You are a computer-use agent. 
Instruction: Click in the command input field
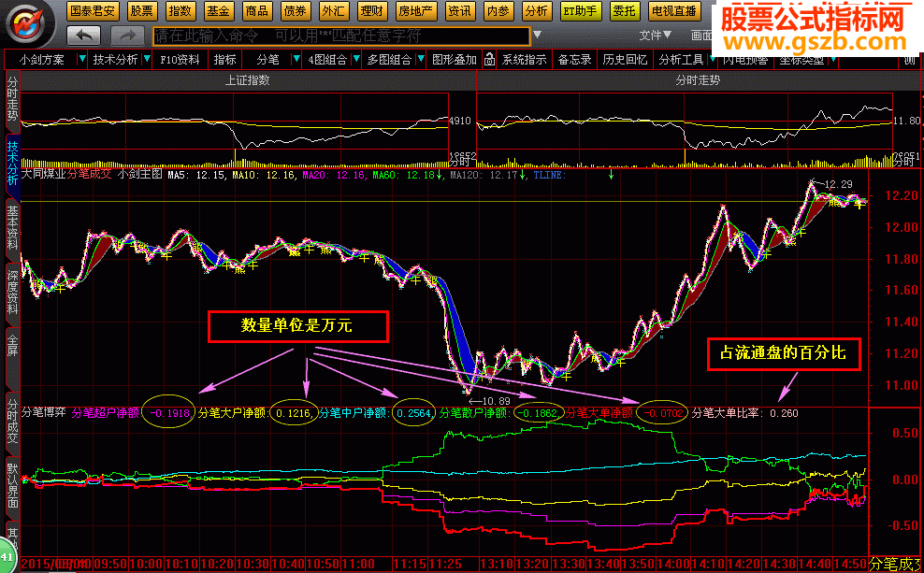[x=341, y=36]
